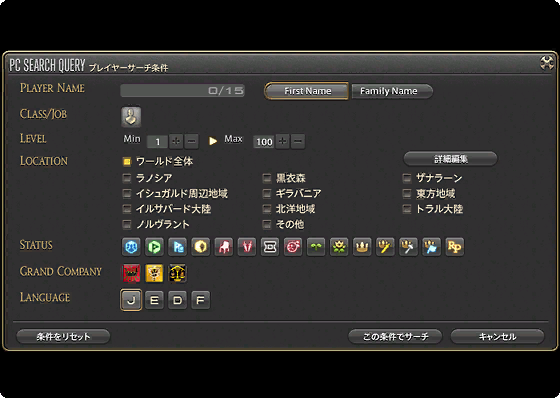Check the ラノシア location box
The height and width of the screenshot is (400, 560).
click(127, 178)
